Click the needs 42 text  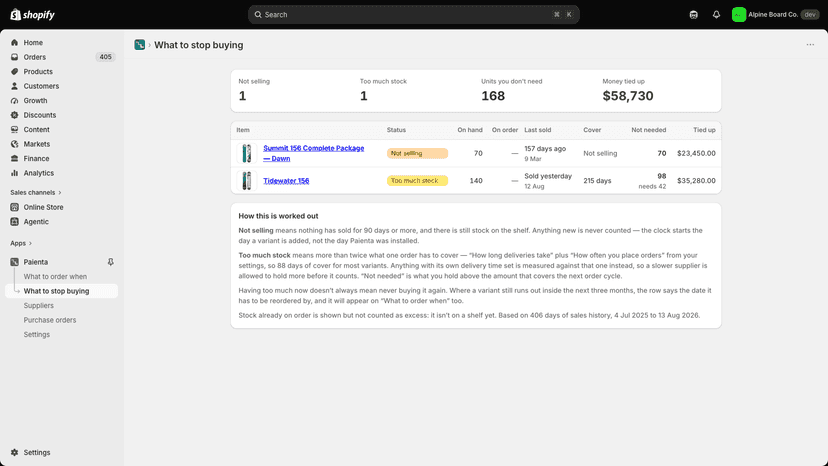tap(652, 187)
